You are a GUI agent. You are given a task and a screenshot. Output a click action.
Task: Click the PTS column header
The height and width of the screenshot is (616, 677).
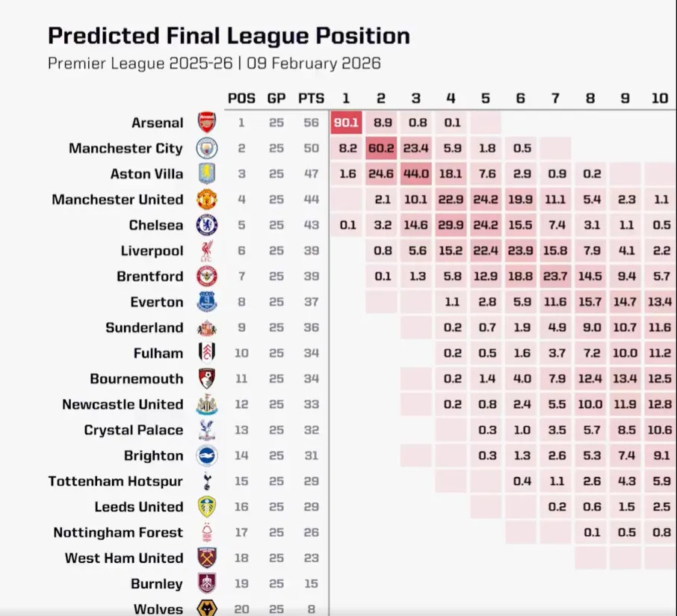click(311, 98)
